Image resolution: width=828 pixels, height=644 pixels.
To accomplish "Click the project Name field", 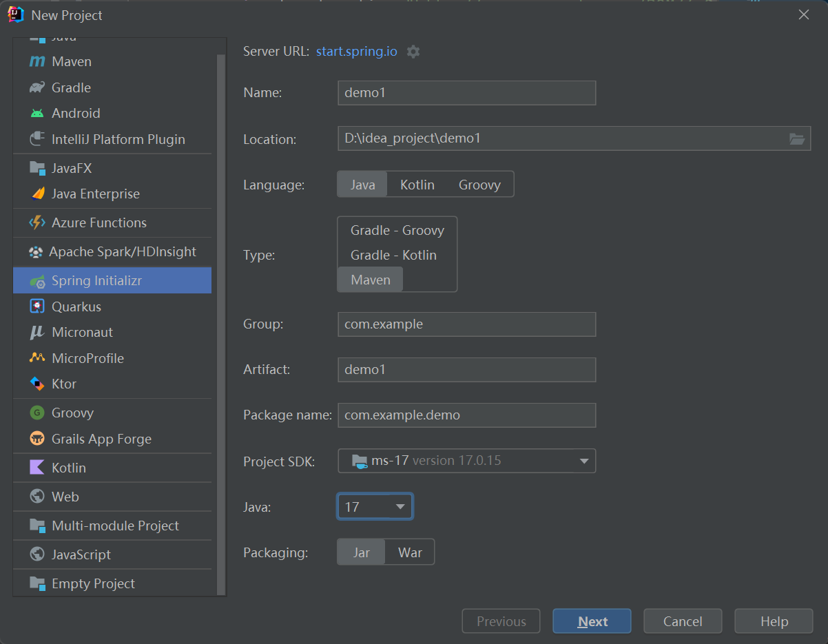I will click(x=466, y=93).
